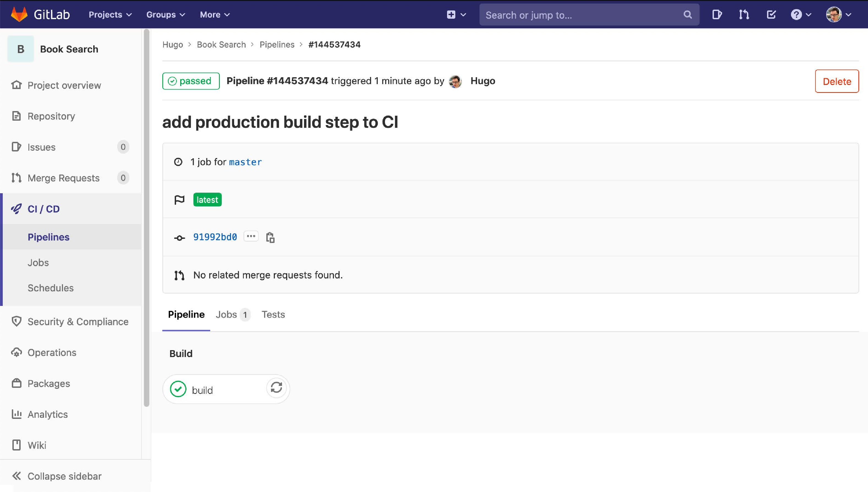Retry the build job
The width and height of the screenshot is (868, 492).
tap(276, 388)
